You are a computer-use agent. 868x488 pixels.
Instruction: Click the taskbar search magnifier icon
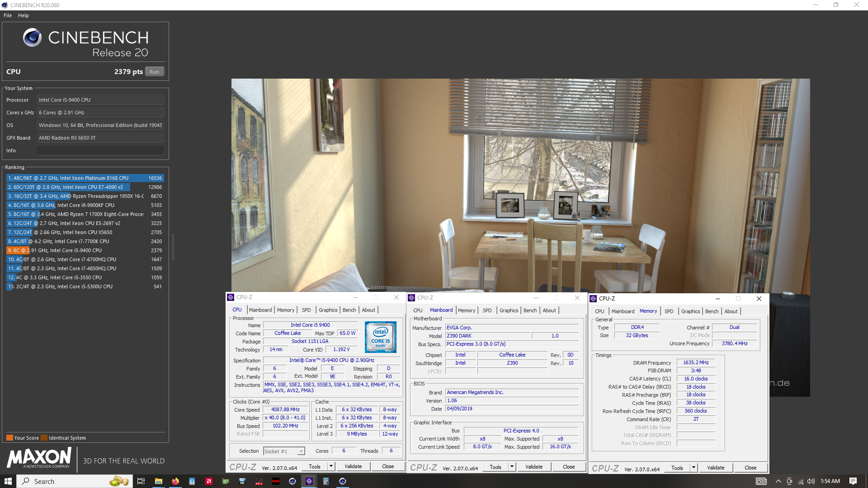click(x=26, y=481)
